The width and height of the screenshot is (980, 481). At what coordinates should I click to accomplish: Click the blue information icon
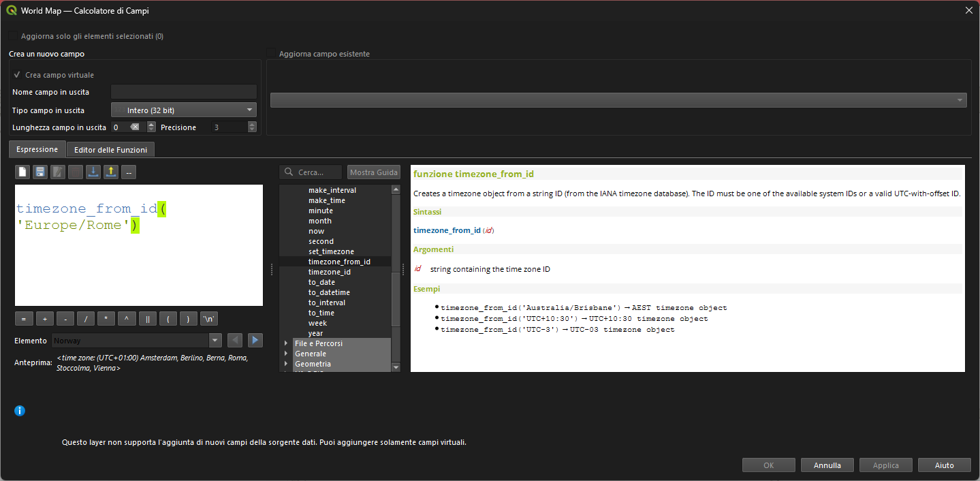[x=20, y=411]
